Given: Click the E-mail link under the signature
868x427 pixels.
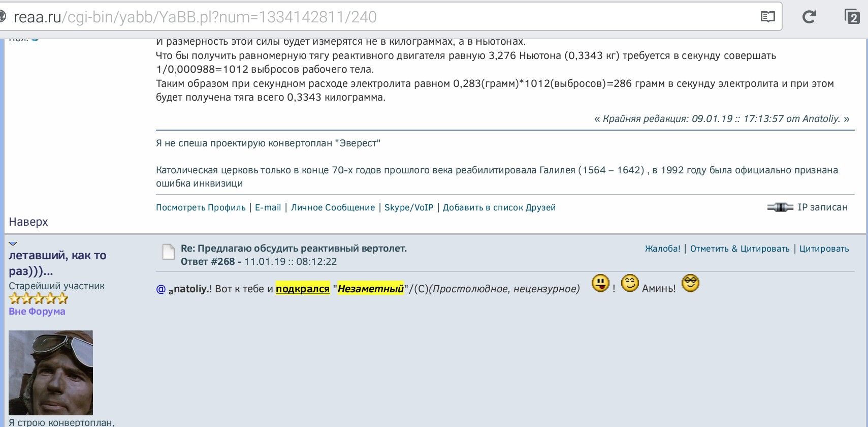Looking at the screenshot, I should tap(268, 207).
